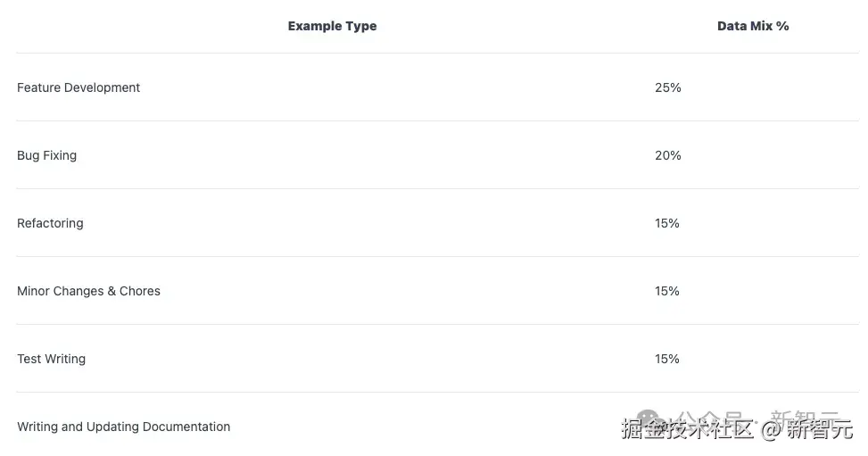Screen dimensions: 868x456
Task: Click the 'Refactoring' row label
Action: pyautogui.click(x=50, y=223)
